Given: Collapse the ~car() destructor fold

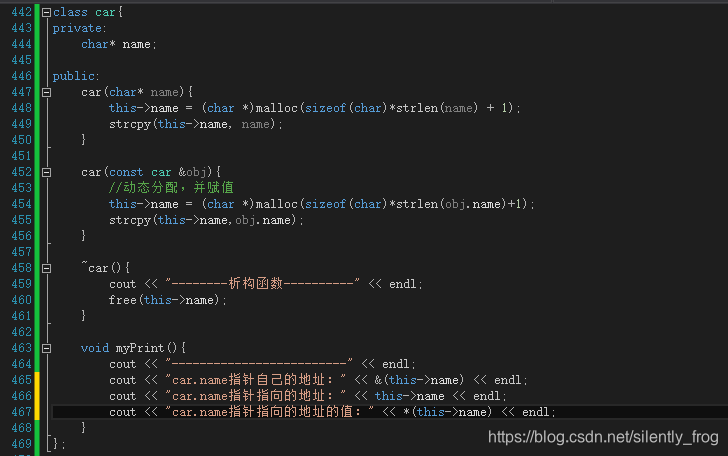Looking at the screenshot, I should [x=46, y=268].
